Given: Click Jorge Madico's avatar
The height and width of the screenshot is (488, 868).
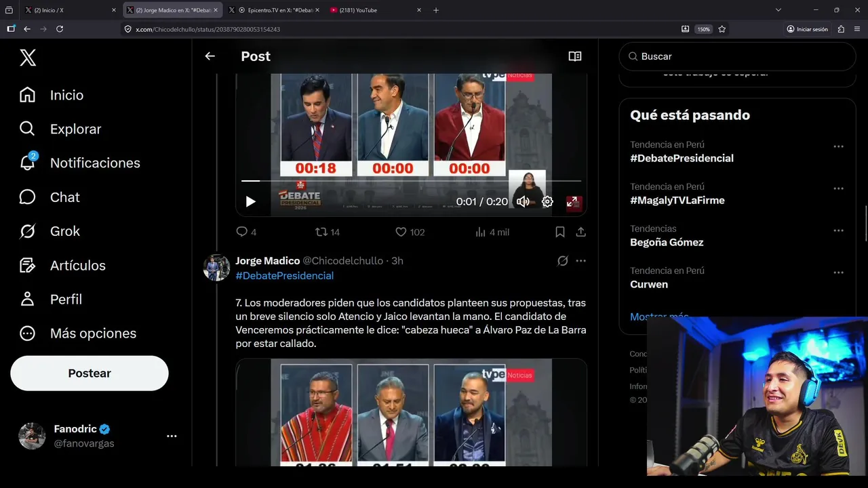Looking at the screenshot, I should click(x=216, y=268).
